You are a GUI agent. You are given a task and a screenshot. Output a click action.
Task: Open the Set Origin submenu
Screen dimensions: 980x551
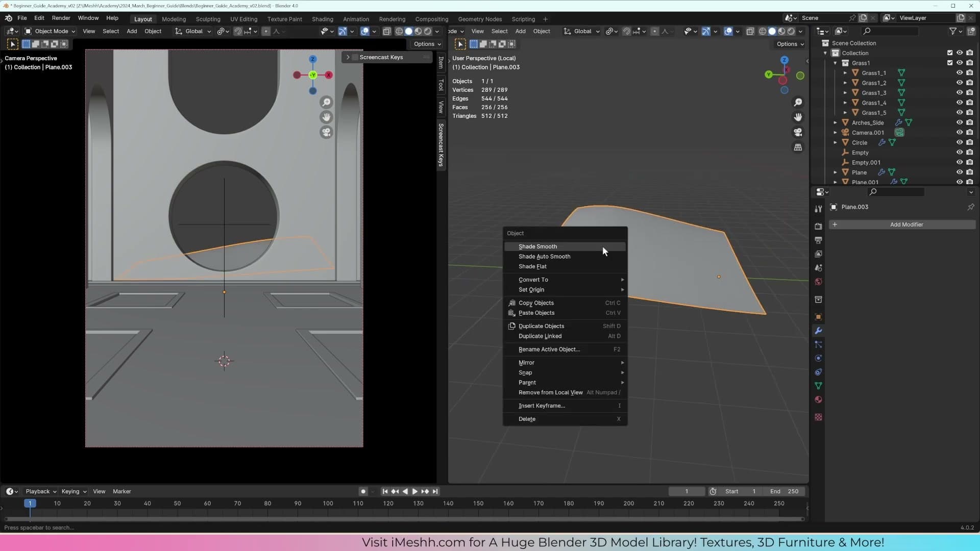point(565,290)
